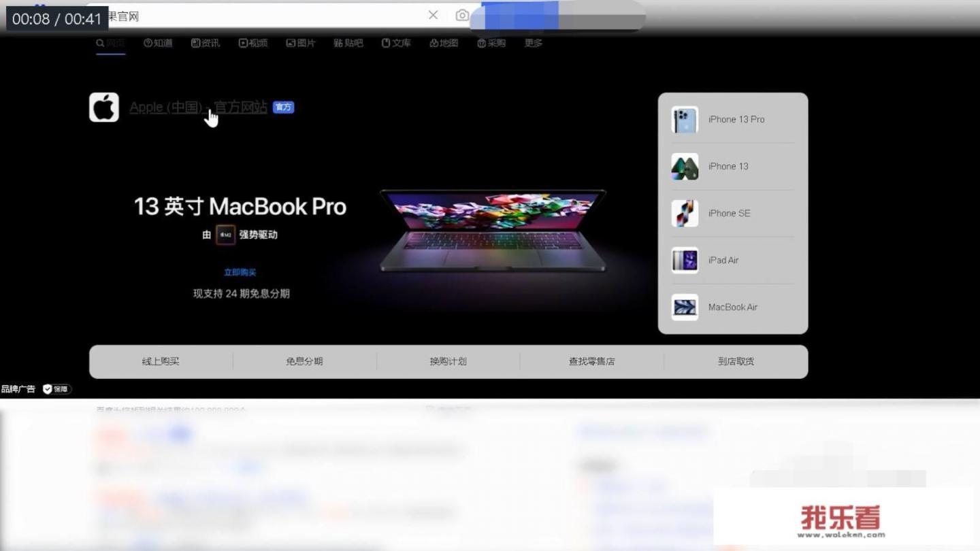Switch to the 文库 tab
The width and height of the screenshot is (980, 551).
pos(396,43)
